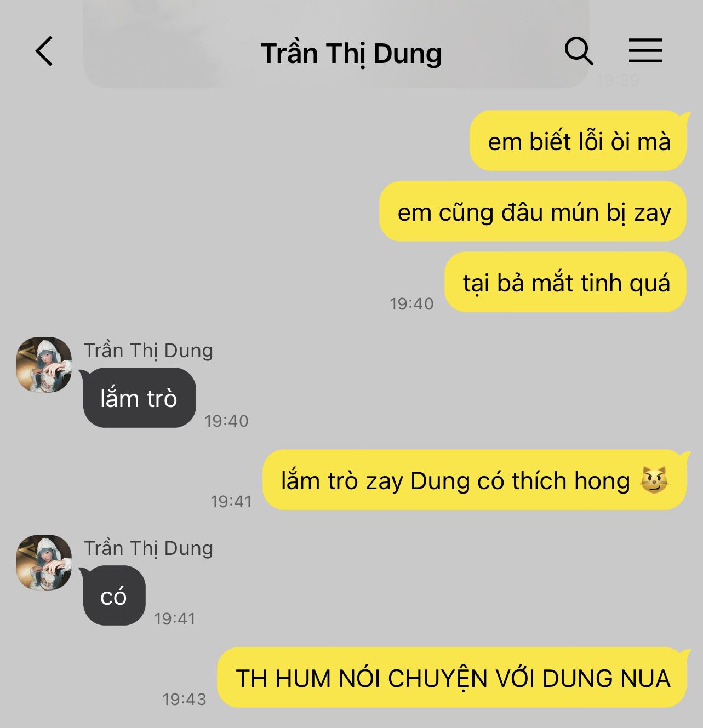Tap the back arrow icon

(x=44, y=51)
